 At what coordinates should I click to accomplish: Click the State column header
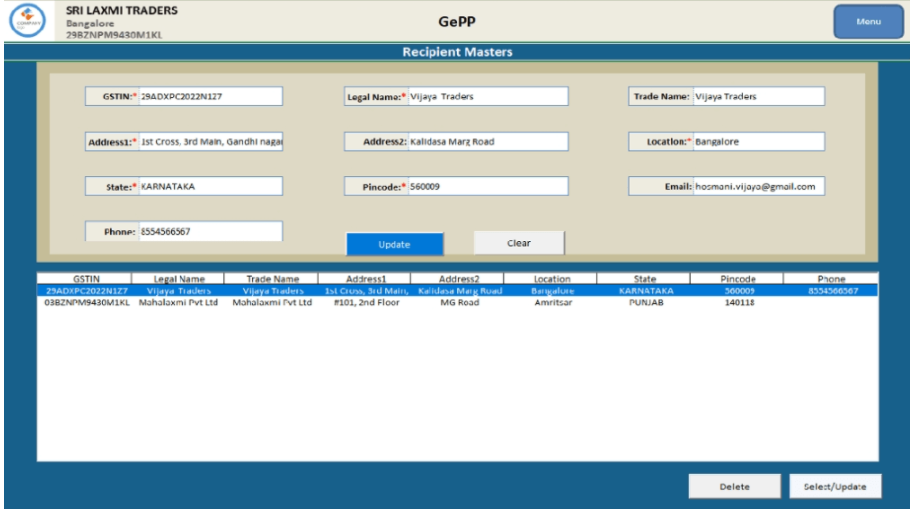(644, 279)
